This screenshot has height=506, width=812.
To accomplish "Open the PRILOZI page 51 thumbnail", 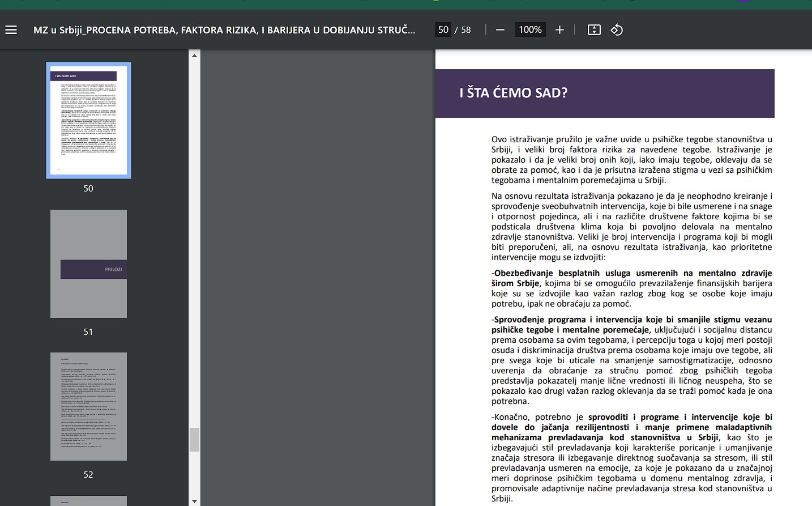I will coord(88,263).
